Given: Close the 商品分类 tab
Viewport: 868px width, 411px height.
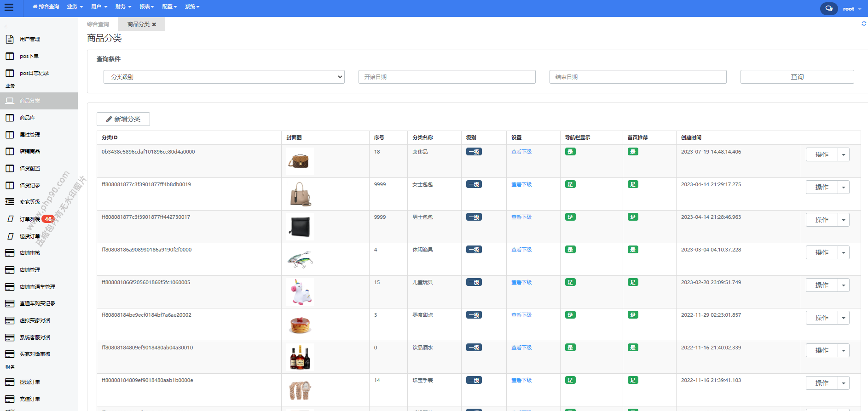Looking at the screenshot, I should [x=154, y=24].
